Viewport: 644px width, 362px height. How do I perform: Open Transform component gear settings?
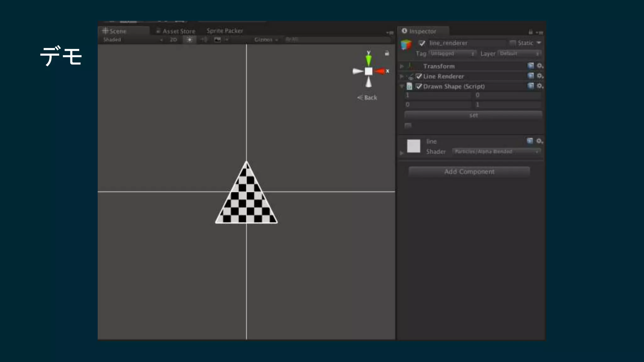click(540, 66)
